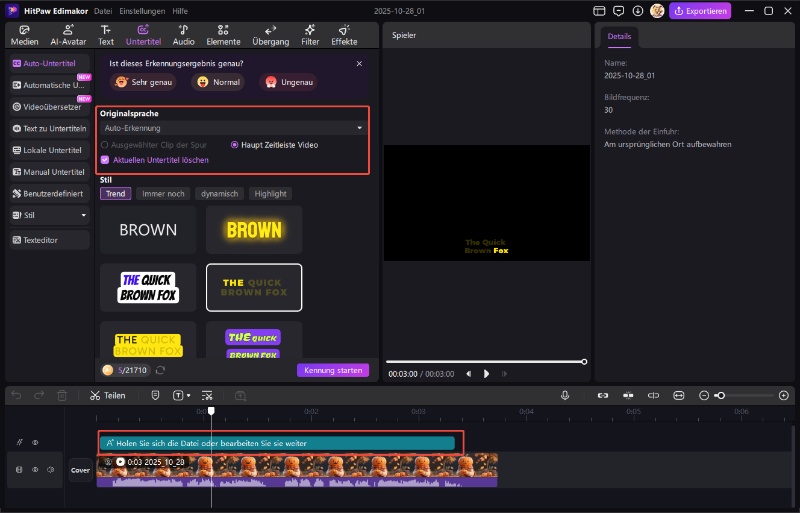Image resolution: width=800 pixels, height=513 pixels.
Task: Click the microphone voice-over icon in the timeline toolbar
Action: tap(565, 395)
